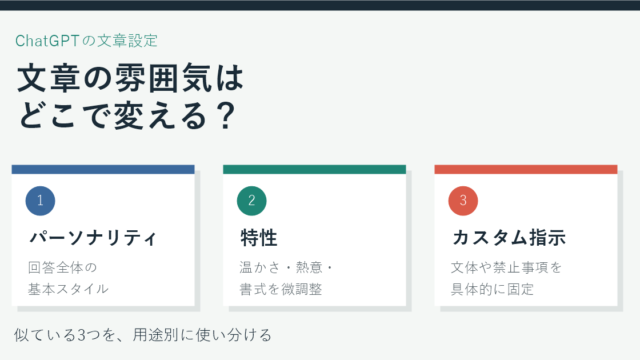Click the blue bar atop first card
The height and width of the screenshot is (360, 640).
(x=103, y=169)
